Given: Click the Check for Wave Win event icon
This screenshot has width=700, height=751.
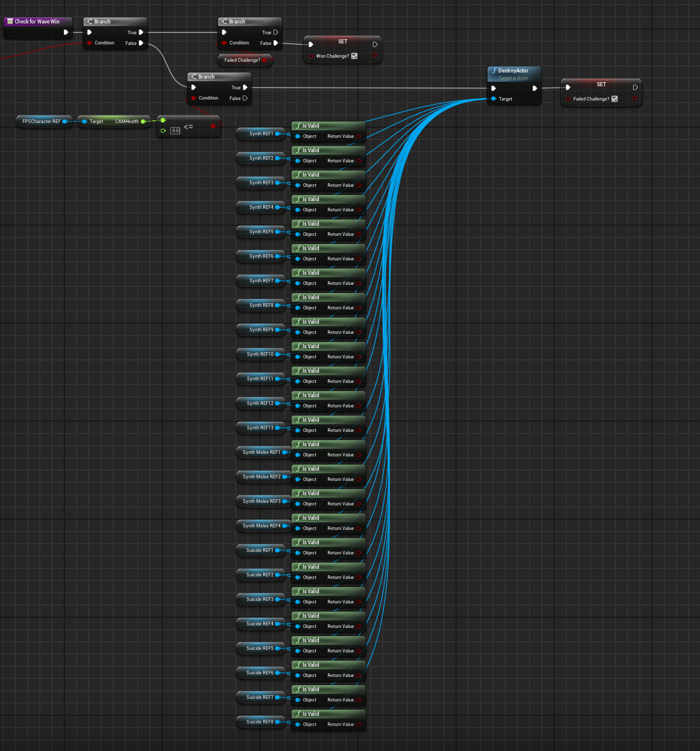Looking at the screenshot, I should [x=10, y=21].
